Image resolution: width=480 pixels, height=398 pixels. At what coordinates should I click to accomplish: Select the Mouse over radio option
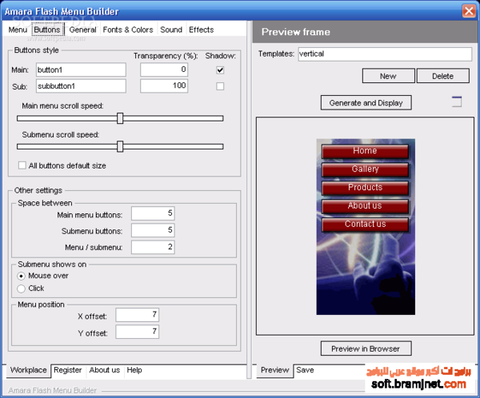(21, 276)
